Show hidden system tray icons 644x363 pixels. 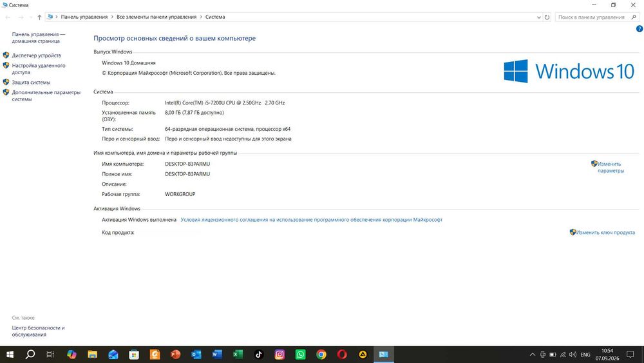click(x=533, y=355)
